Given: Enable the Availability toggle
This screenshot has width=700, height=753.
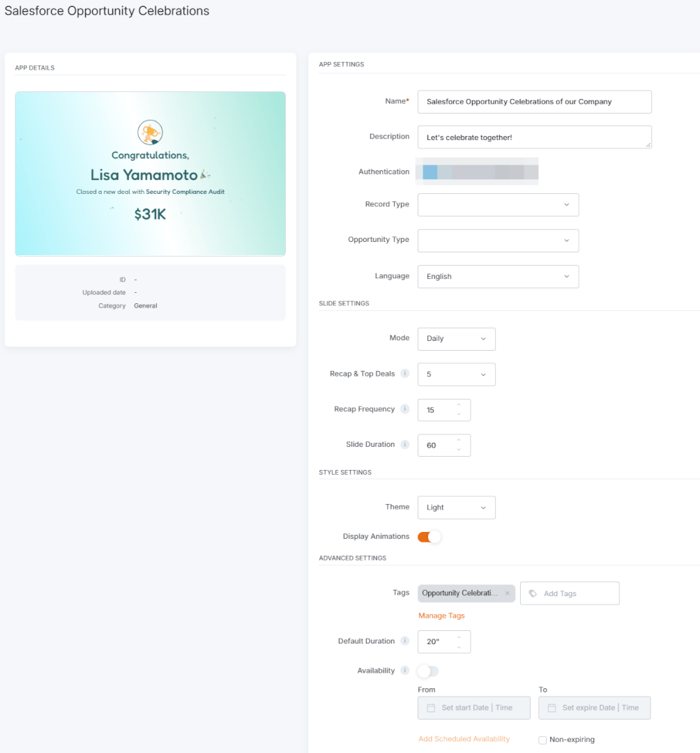Looking at the screenshot, I should coord(428,671).
